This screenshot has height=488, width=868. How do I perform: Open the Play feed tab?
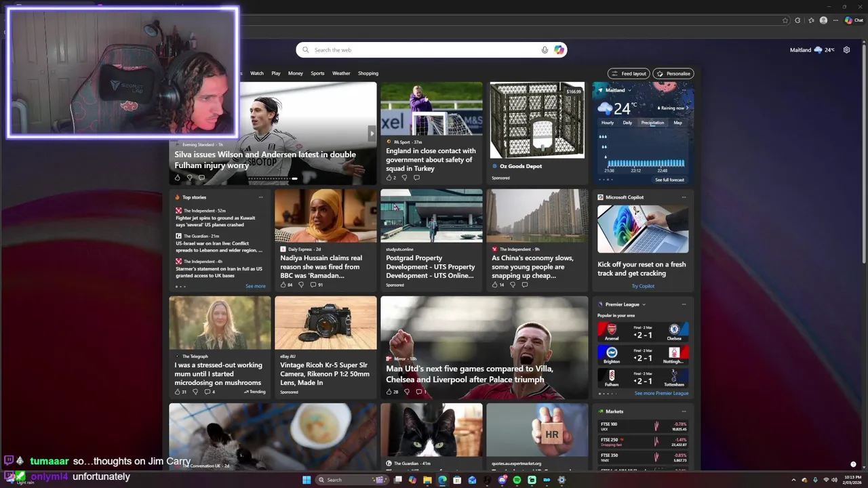[x=276, y=73]
